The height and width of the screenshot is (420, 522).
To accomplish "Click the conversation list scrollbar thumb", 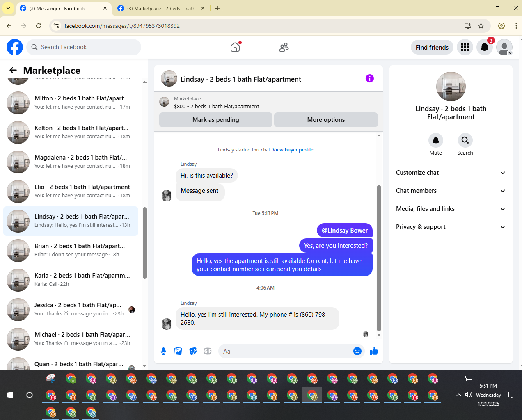I will click(x=144, y=243).
